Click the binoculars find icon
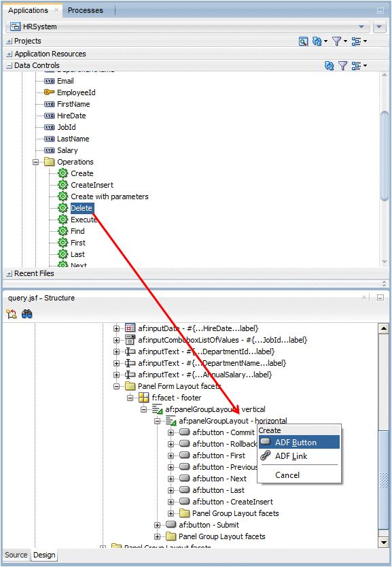 (x=26, y=314)
